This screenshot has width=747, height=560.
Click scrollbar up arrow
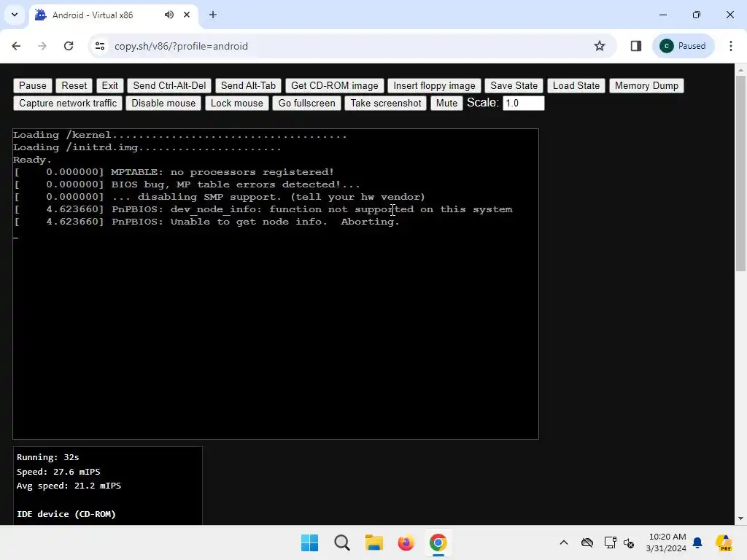pyautogui.click(x=741, y=71)
